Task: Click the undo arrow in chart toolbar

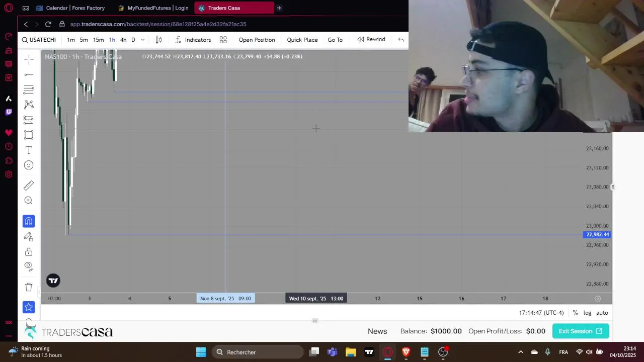Action: 401,40
